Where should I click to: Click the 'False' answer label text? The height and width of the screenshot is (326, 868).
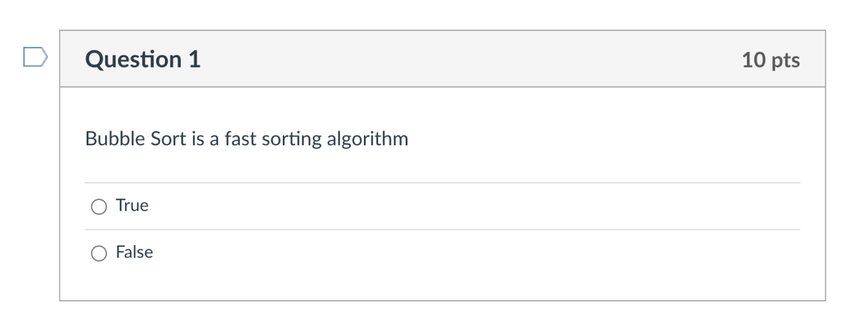(x=134, y=252)
